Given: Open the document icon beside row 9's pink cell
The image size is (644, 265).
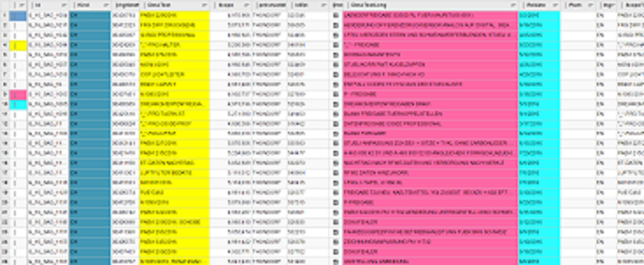Looking at the screenshot, I should (336, 94).
